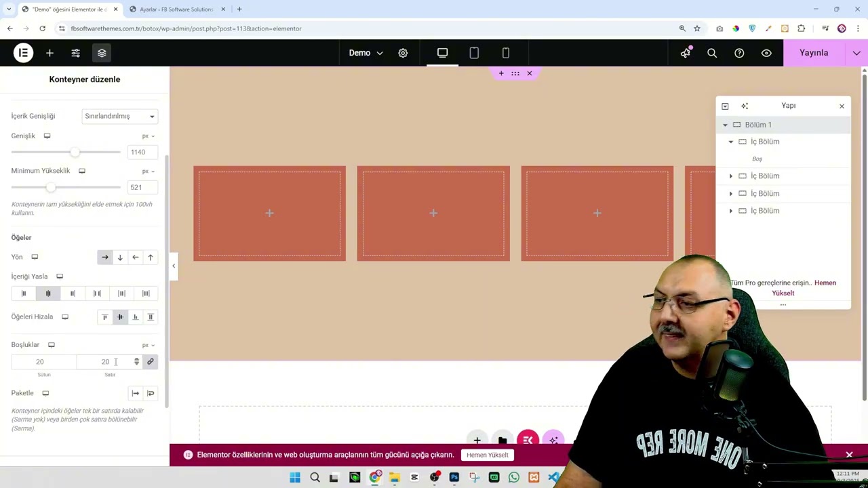Viewport: 868px width, 488px height.
Task: Open page settings gear icon next to Demo
Action: coord(403,53)
